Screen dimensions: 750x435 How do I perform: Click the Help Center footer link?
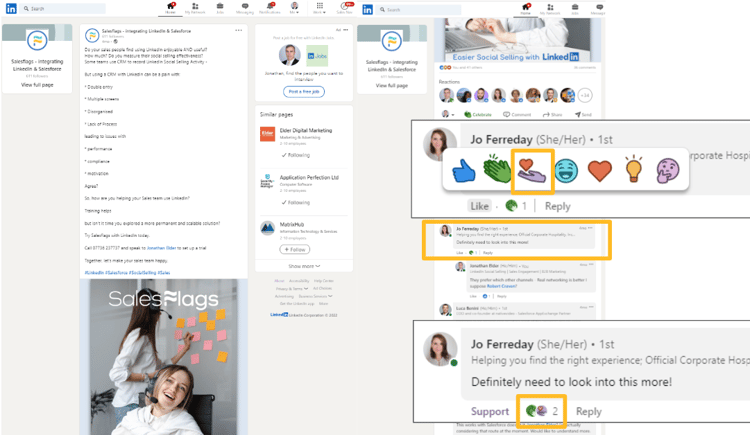pyautogui.click(x=324, y=281)
